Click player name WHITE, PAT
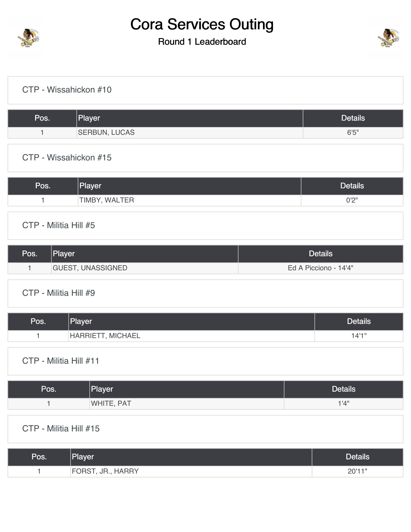This screenshot has width=411, height=532. coord(111,403)
